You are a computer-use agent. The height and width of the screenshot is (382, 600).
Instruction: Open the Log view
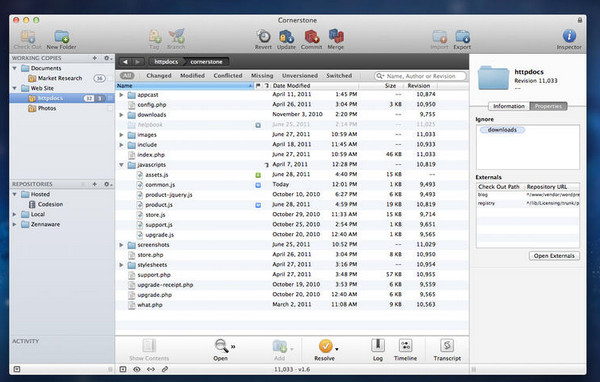point(378,346)
